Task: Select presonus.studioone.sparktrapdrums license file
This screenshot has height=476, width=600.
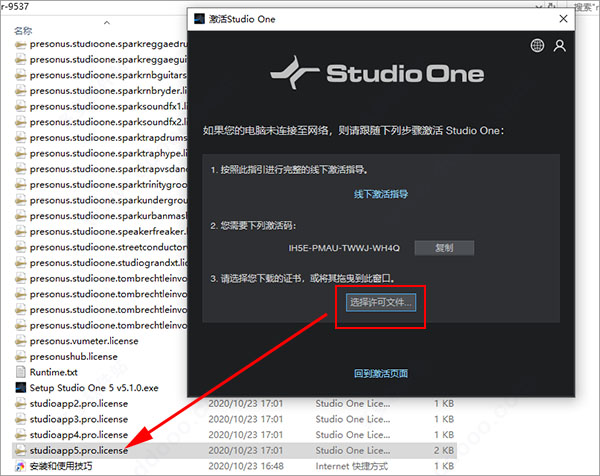Action: [109, 137]
